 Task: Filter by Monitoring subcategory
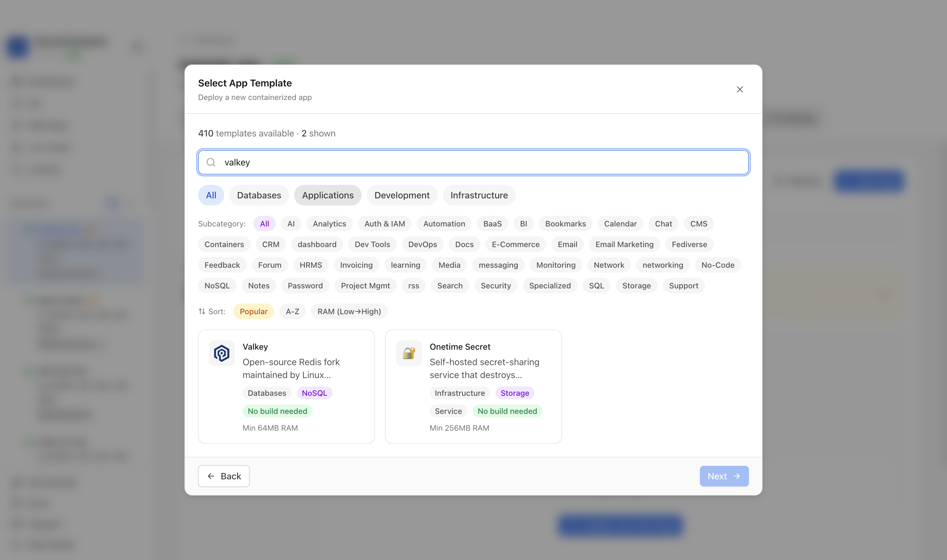click(x=555, y=265)
